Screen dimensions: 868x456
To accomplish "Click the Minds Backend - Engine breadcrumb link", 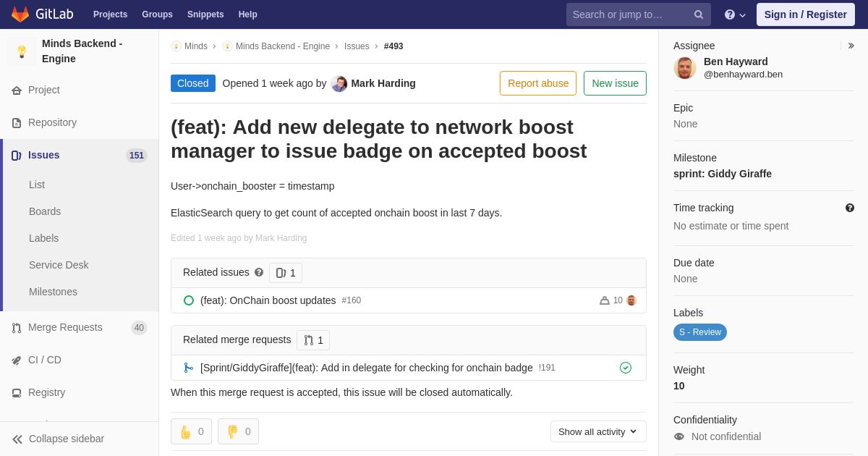I will click(283, 46).
